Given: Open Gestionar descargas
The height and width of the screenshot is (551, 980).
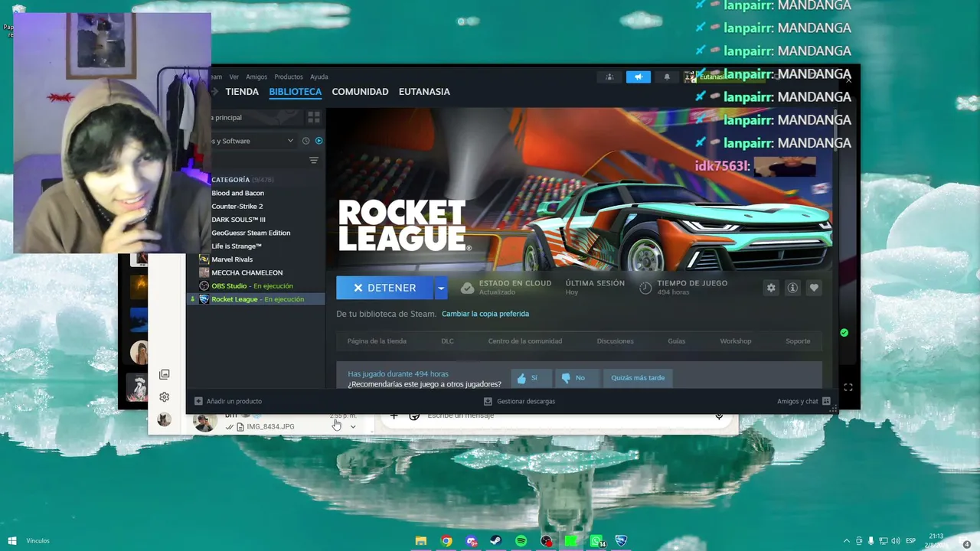Looking at the screenshot, I should click(519, 401).
